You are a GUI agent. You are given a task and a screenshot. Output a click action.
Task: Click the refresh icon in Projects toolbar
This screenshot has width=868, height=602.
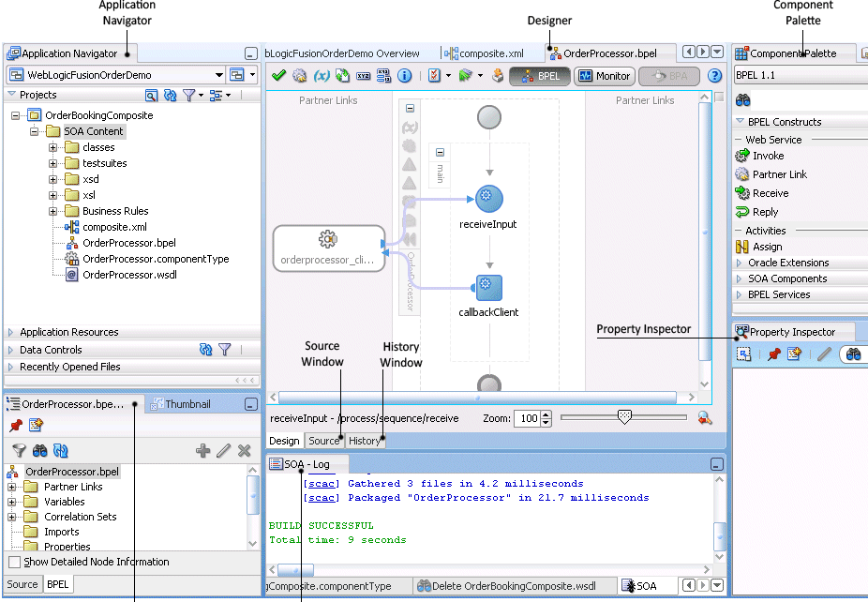click(x=170, y=96)
